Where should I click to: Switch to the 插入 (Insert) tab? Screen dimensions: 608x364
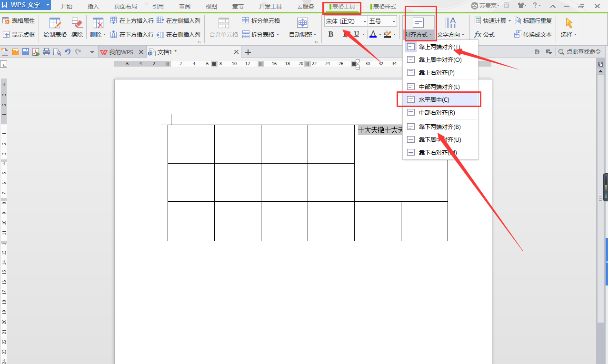(x=93, y=7)
